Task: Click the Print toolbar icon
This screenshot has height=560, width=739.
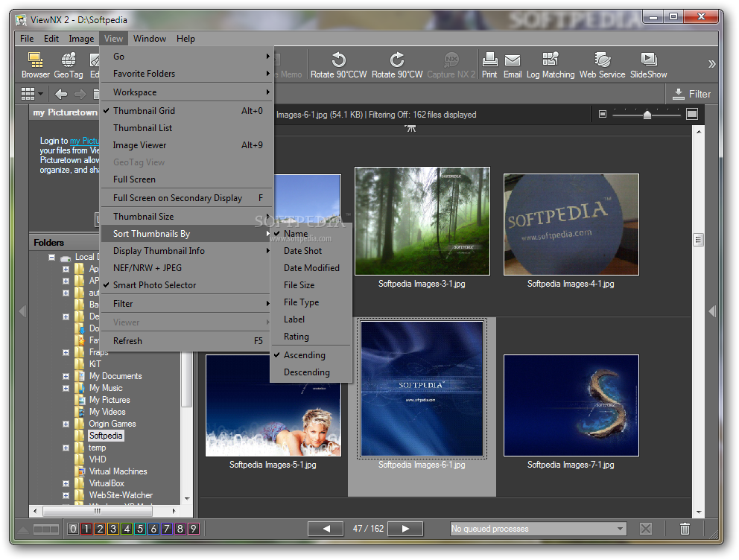Action: click(489, 65)
